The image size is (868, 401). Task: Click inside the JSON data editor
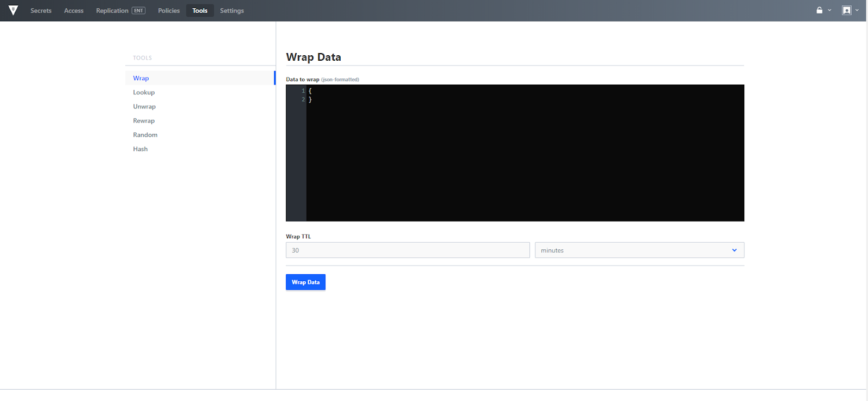click(525, 153)
